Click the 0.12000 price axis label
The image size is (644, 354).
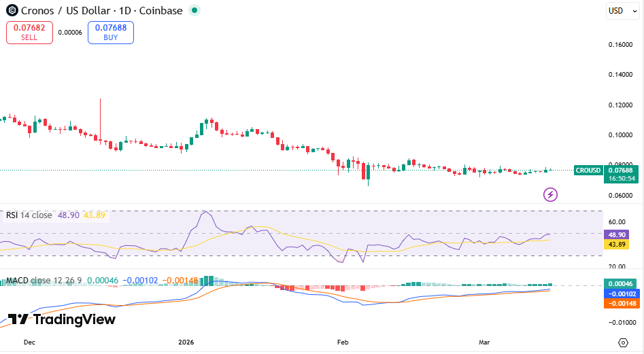point(620,105)
